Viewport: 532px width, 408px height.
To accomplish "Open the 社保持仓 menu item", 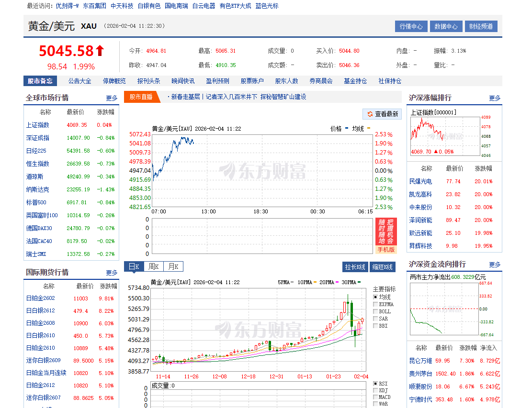I will point(390,81).
